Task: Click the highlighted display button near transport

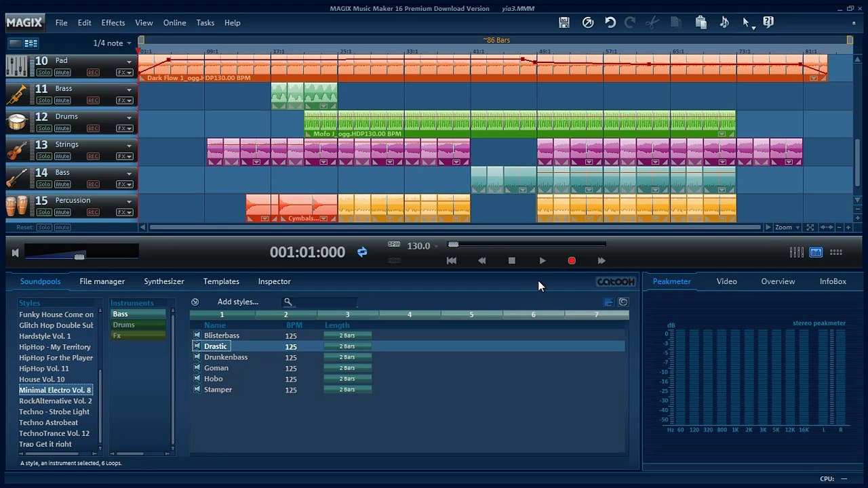Action: tap(816, 252)
